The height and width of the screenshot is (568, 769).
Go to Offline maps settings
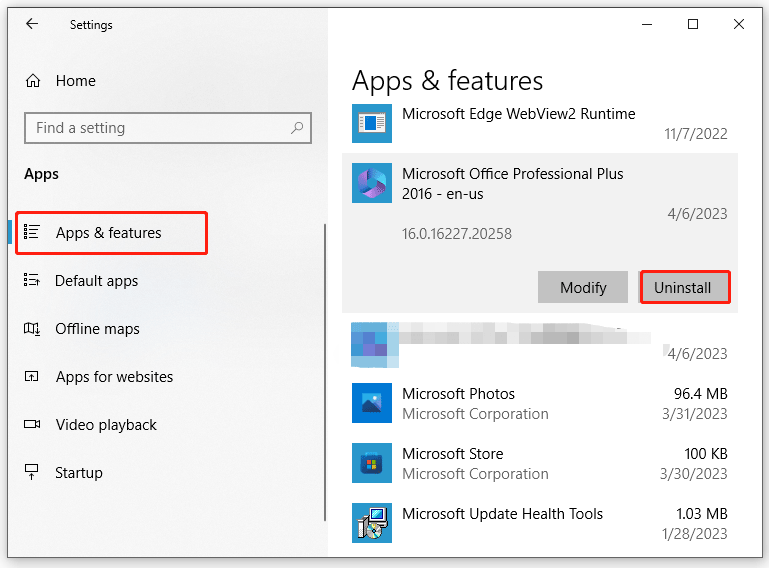tap(97, 329)
